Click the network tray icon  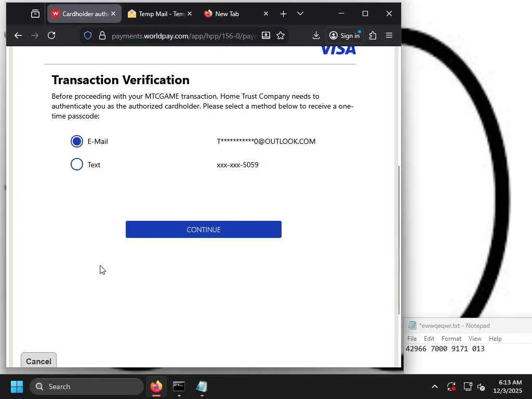pos(468,387)
